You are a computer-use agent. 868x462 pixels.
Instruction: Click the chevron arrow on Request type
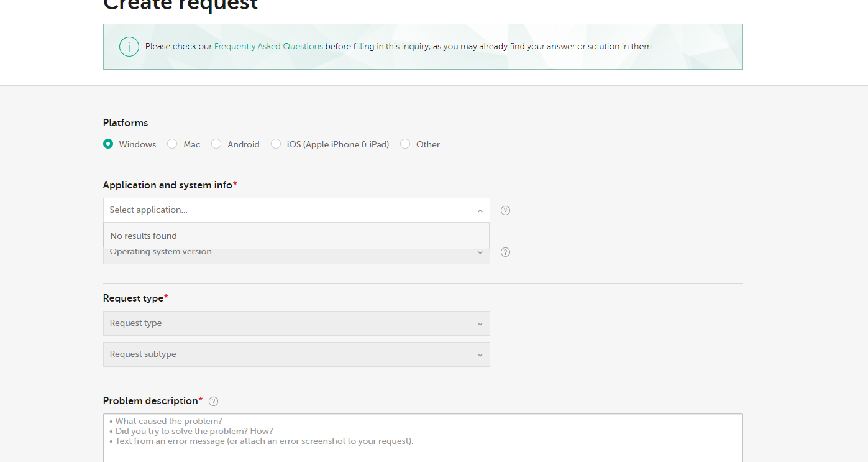pos(480,324)
